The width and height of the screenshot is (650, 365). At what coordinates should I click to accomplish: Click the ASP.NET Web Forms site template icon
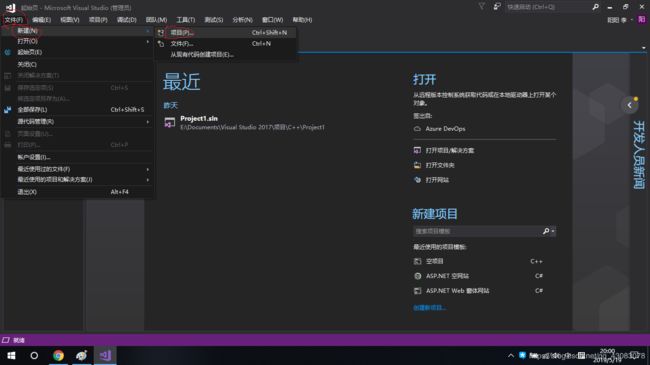pos(417,291)
